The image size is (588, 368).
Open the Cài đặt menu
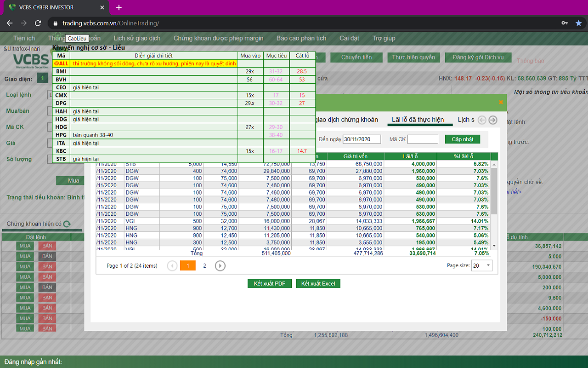[349, 38]
